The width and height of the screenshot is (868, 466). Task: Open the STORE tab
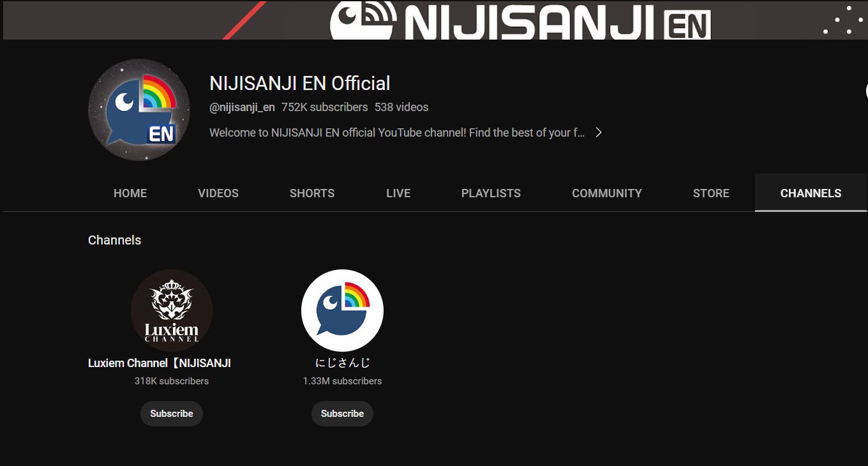point(711,193)
